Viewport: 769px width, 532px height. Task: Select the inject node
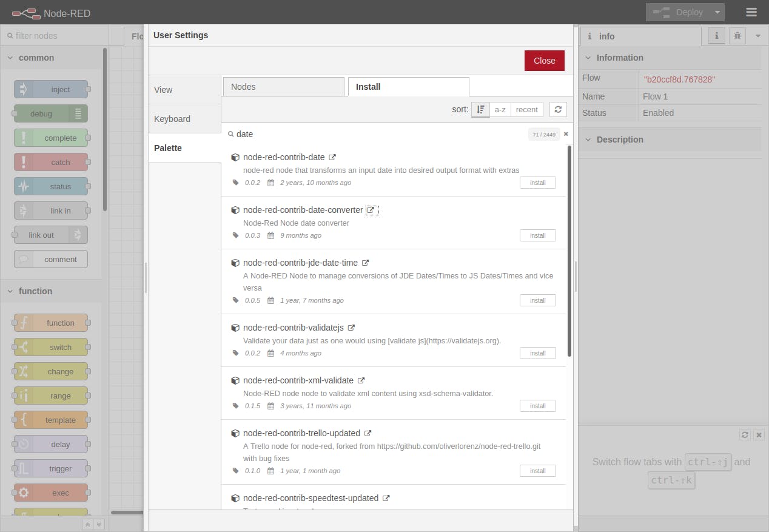click(51, 89)
